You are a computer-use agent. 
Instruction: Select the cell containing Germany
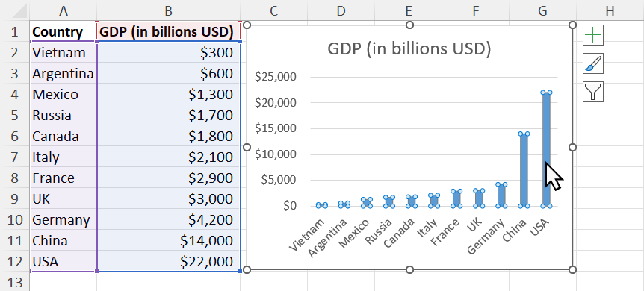64,219
